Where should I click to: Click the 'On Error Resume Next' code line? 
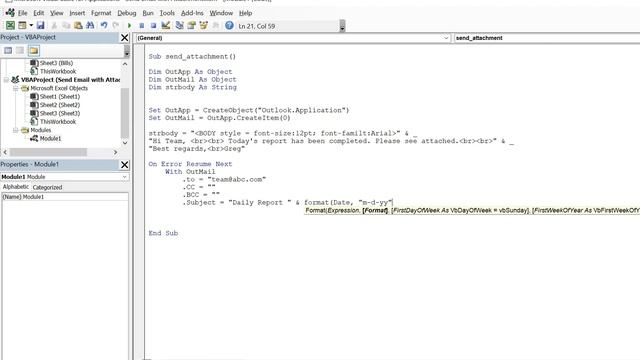(190, 164)
